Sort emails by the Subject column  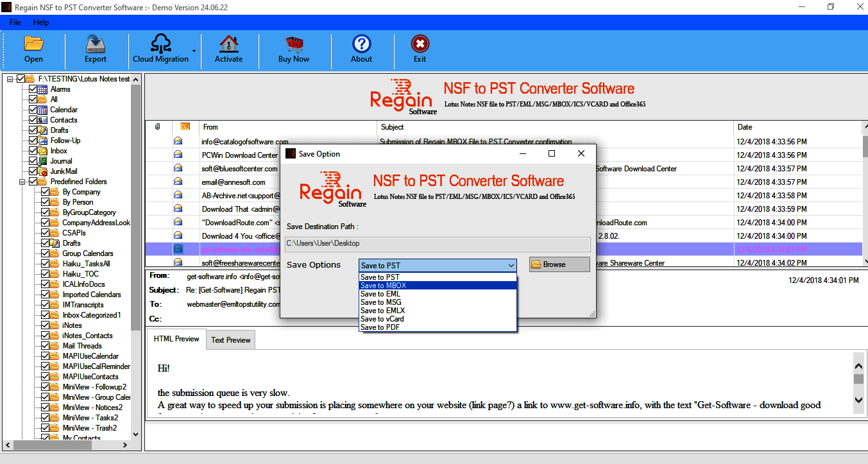[x=556, y=127]
